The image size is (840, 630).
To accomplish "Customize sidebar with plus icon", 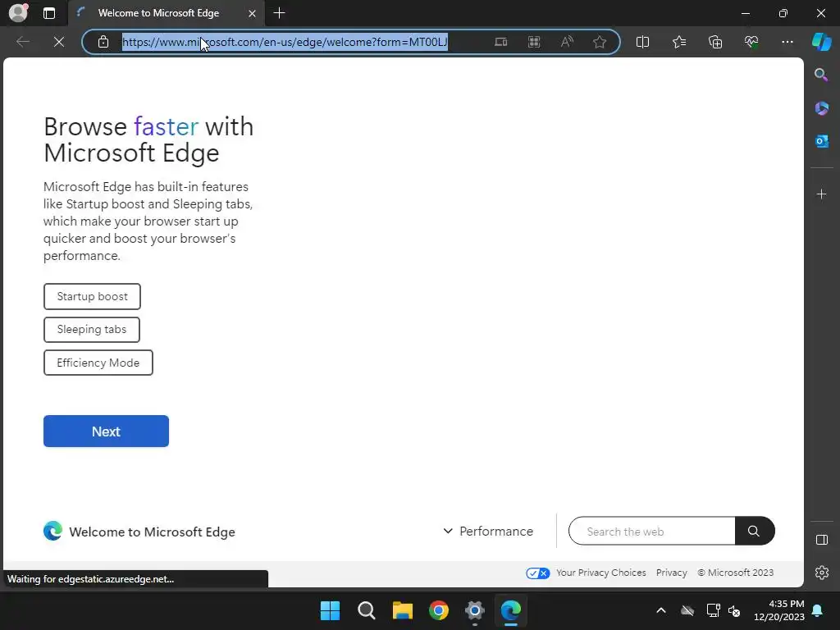I will [821, 194].
